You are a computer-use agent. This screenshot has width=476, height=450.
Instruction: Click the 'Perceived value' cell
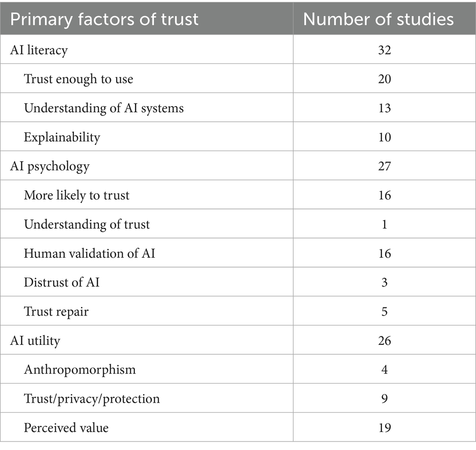tap(66, 428)
